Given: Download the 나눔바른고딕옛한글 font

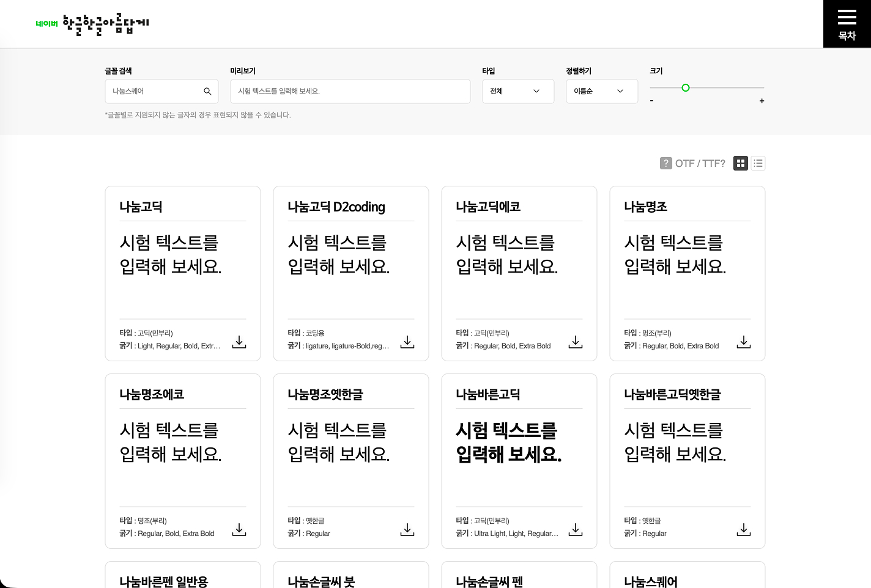Looking at the screenshot, I should click(x=744, y=529).
